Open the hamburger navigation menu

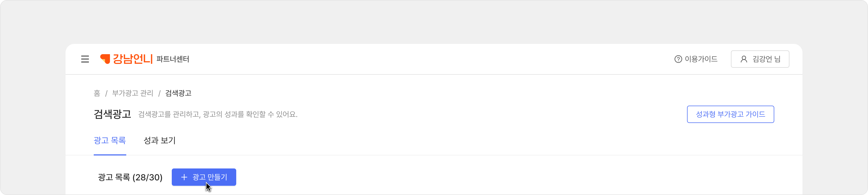point(85,59)
